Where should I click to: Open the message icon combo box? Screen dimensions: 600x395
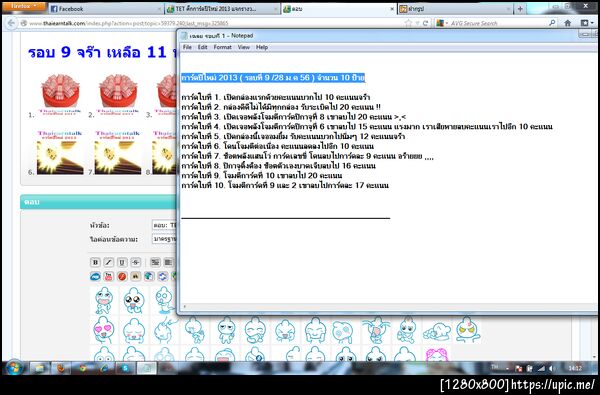[165, 239]
